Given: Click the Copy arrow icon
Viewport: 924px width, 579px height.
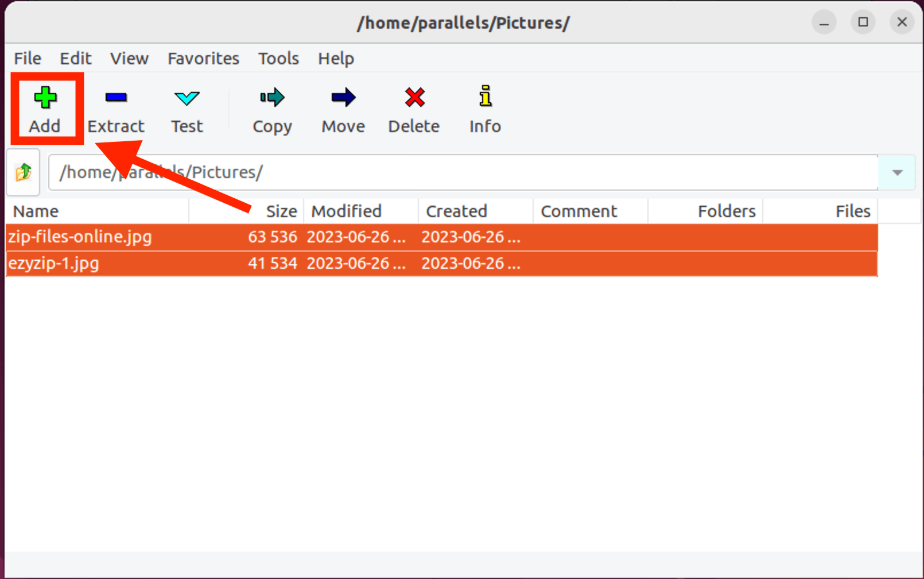Looking at the screenshot, I should coord(272,98).
